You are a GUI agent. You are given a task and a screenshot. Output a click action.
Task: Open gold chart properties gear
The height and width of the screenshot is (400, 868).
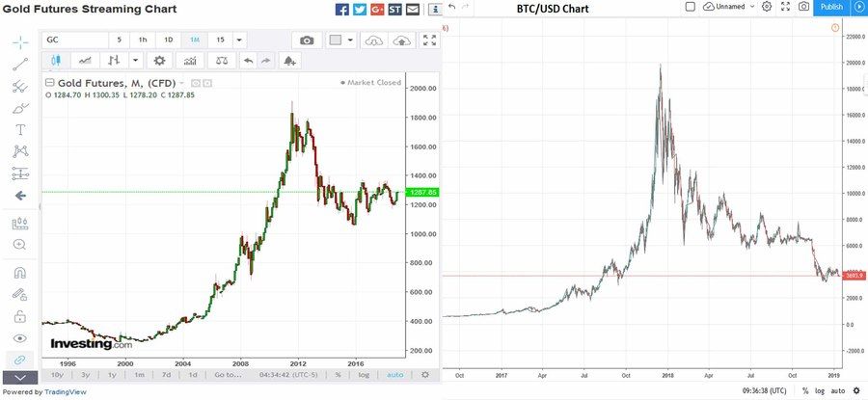[x=159, y=61]
